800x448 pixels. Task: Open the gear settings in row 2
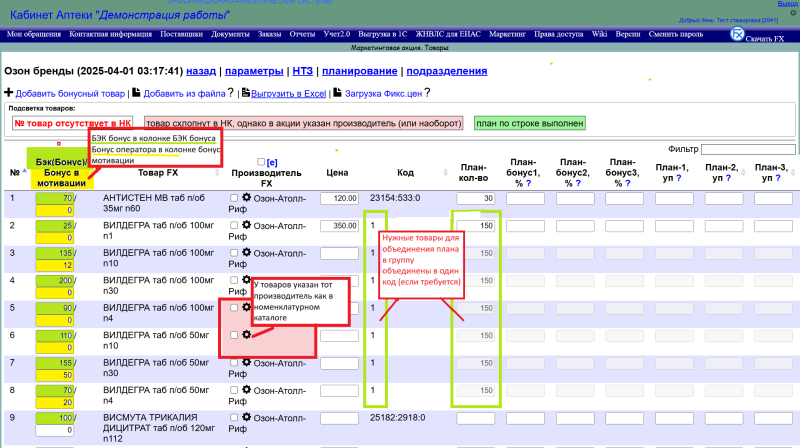[246, 226]
